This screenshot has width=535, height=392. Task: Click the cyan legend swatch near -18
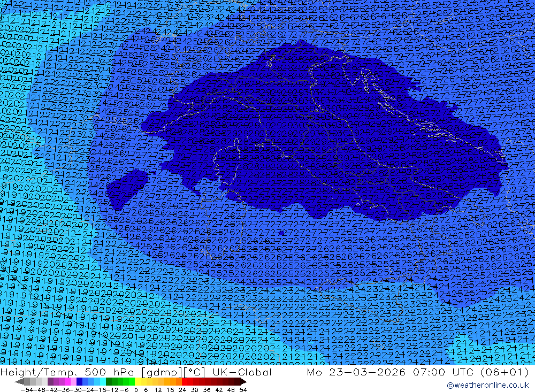(x=103, y=381)
